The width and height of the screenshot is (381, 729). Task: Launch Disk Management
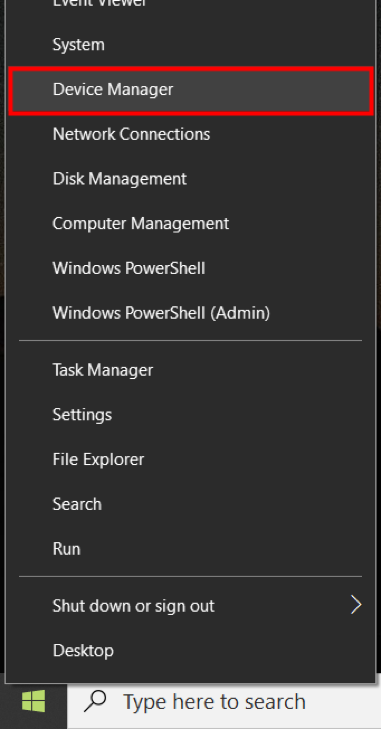coord(191,179)
